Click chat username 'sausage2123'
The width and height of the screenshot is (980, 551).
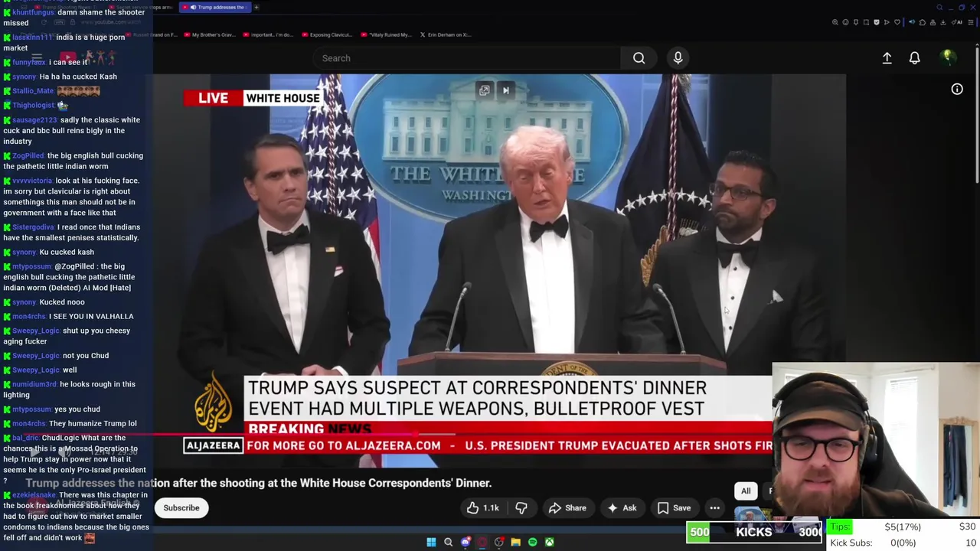34,120
